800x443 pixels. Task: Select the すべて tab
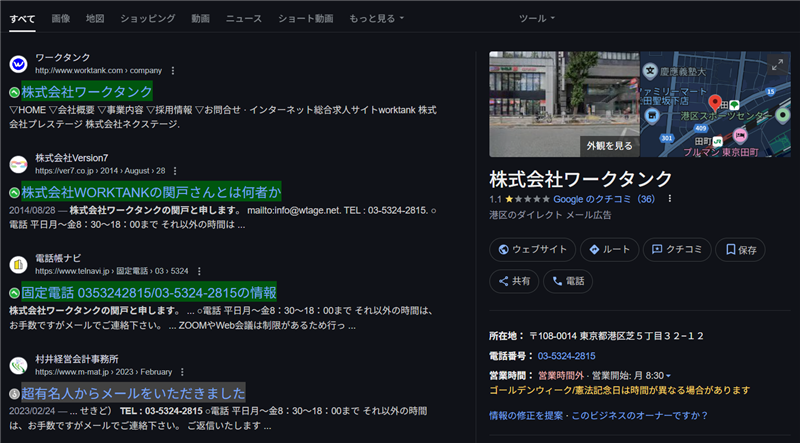(22, 19)
